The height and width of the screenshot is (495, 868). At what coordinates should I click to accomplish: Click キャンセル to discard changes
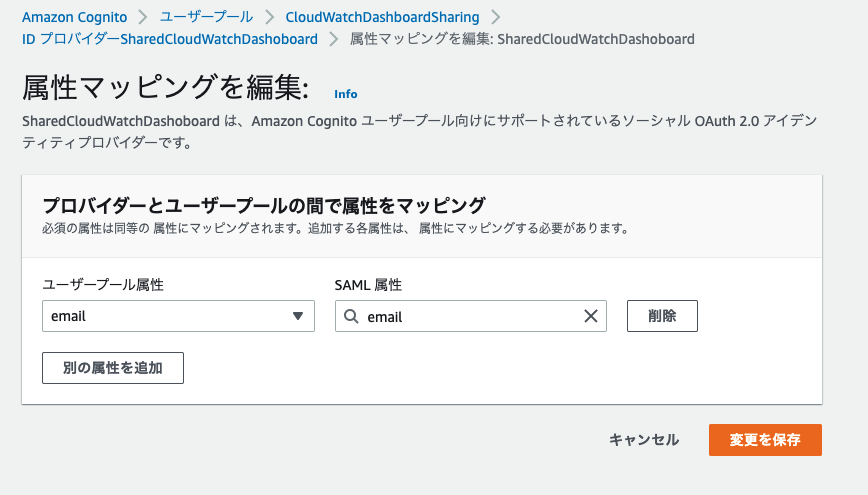tap(644, 440)
